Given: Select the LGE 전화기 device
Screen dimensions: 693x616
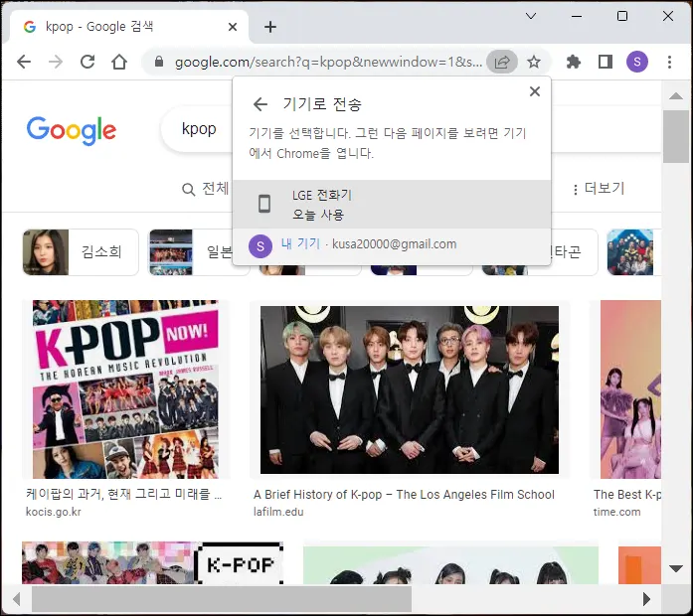Looking at the screenshot, I should click(x=392, y=204).
